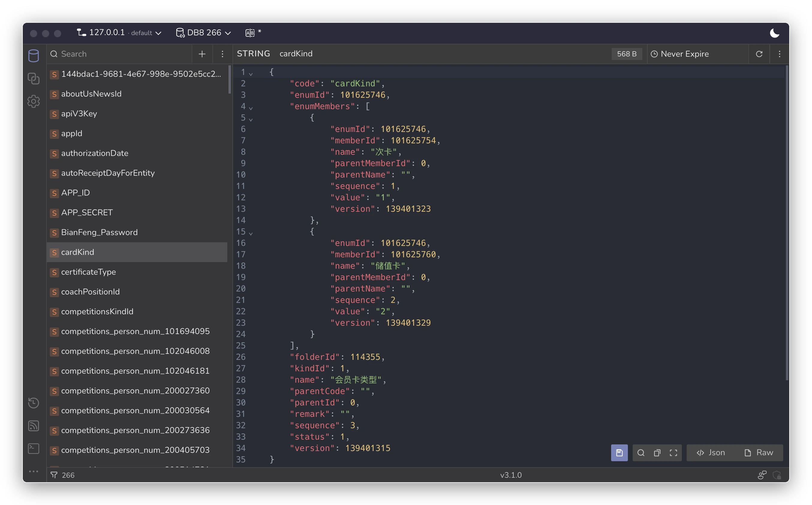Select the certificateType key

point(137,272)
